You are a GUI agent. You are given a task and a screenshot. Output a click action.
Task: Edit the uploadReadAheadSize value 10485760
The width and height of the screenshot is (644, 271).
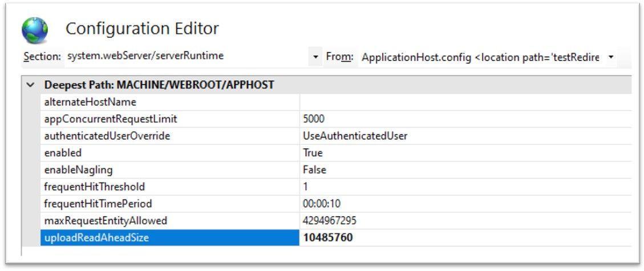[x=327, y=238]
